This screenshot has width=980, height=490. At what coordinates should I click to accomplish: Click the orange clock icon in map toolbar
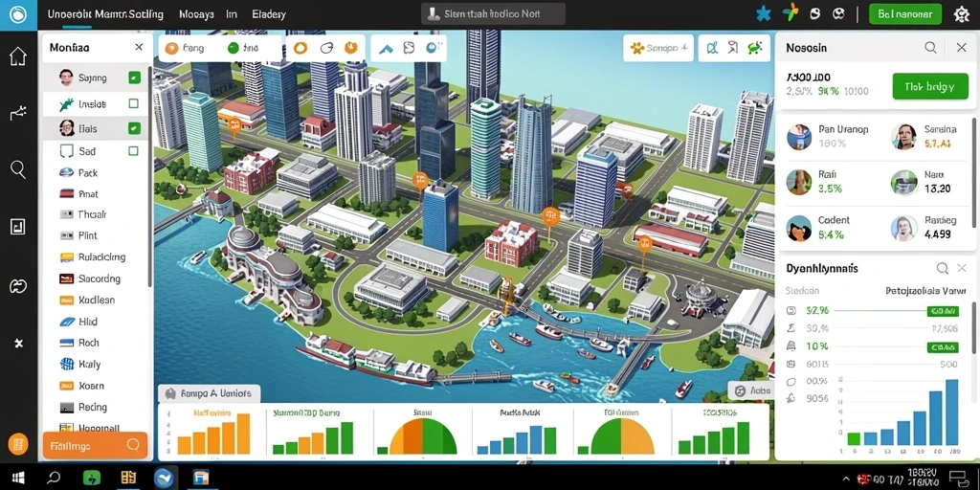(351, 48)
